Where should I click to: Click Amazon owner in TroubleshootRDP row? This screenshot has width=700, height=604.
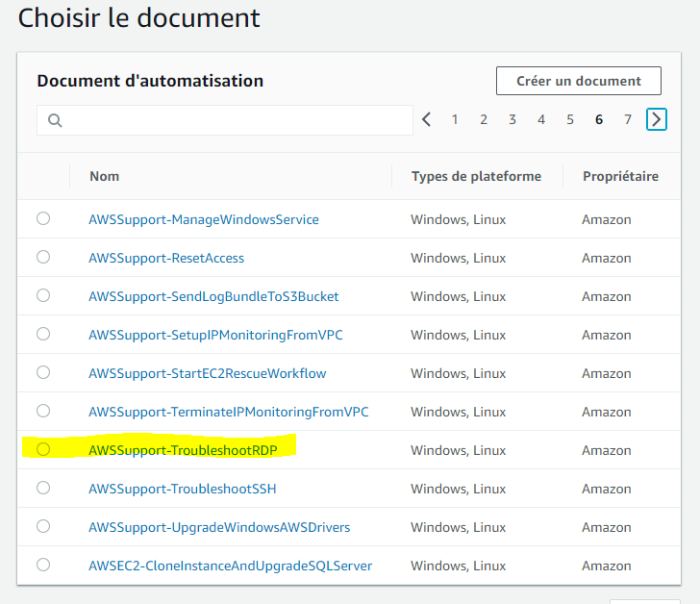(x=606, y=450)
